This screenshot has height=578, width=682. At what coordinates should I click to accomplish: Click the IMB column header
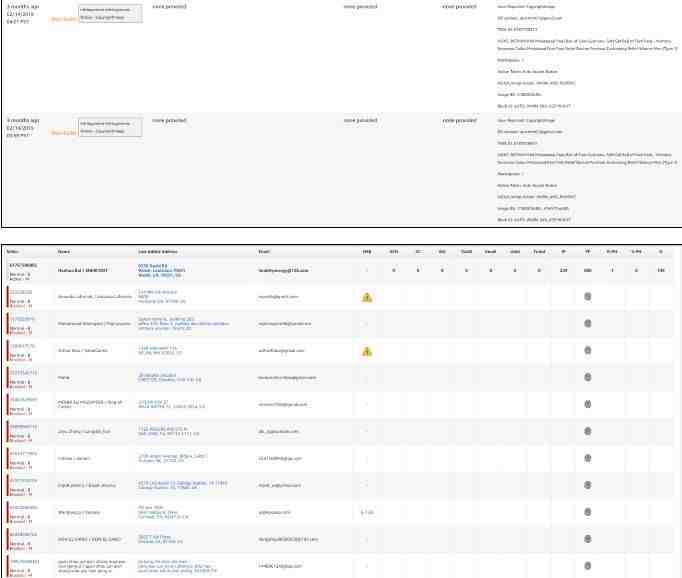pos(367,251)
